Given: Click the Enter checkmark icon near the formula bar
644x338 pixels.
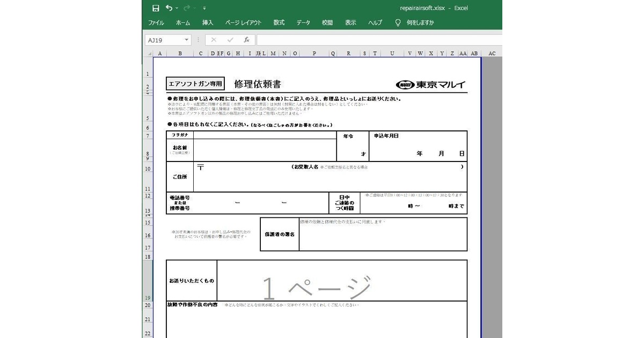Looking at the screenshot, I should (x=230, y=39).
